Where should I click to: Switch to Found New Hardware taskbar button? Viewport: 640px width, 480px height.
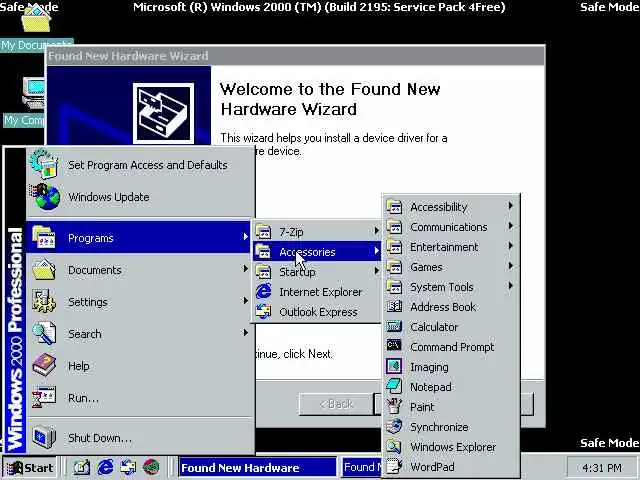pos(257,467)
